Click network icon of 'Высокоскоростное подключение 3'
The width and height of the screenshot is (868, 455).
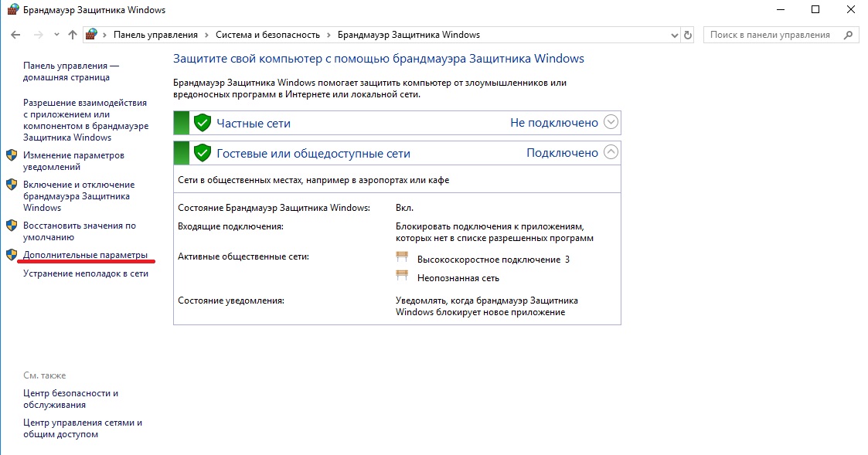click(x=402, y=256)
